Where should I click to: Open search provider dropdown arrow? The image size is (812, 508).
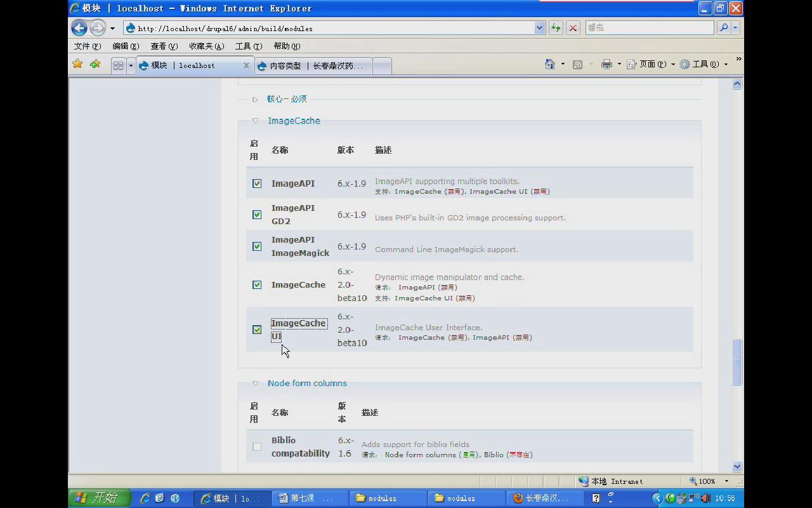735,28
